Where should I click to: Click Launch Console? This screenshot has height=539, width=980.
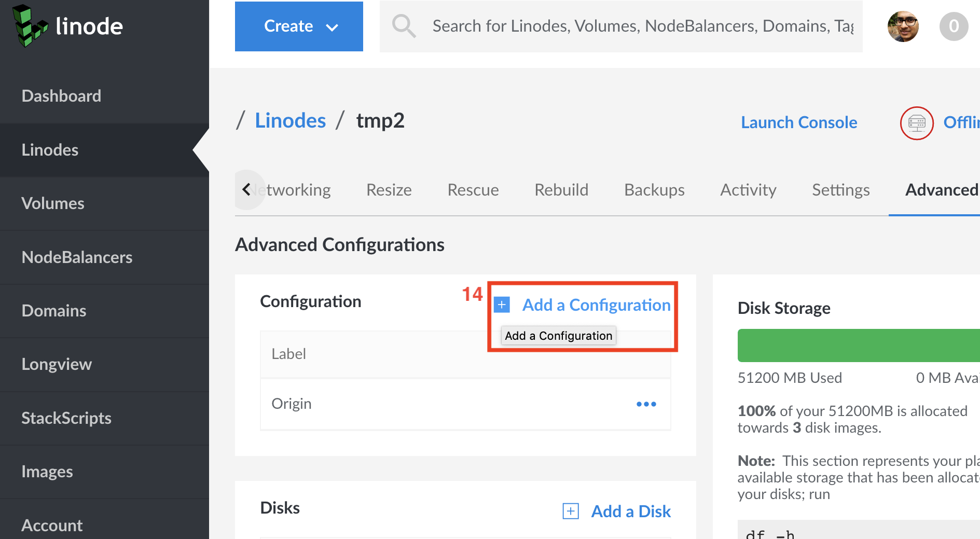pyautogui.click(x=799, y=122)
